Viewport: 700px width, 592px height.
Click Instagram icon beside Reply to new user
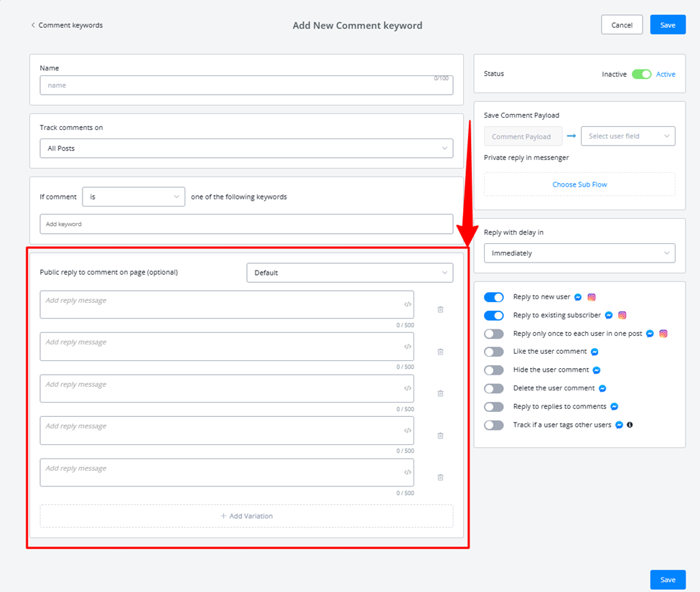click(592, 297)
